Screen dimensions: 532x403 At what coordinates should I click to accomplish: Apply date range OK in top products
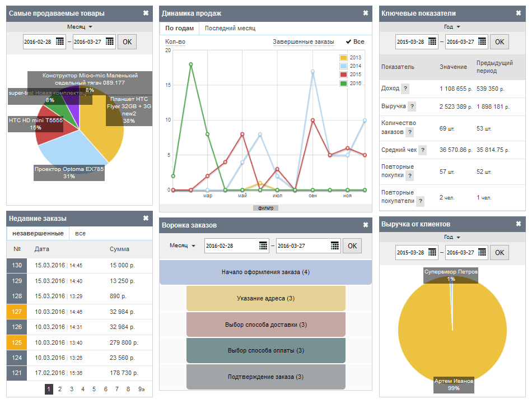pos(127,42)
